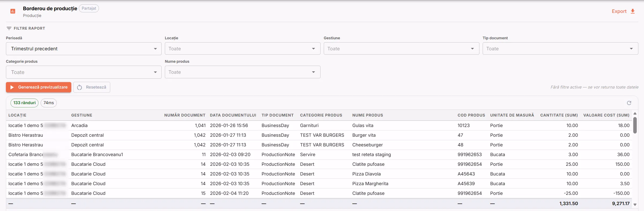Image resolution: width=644 pixels, height=211 pixels.
Task: Click the Cheeseburger cell
Action: 368,145
